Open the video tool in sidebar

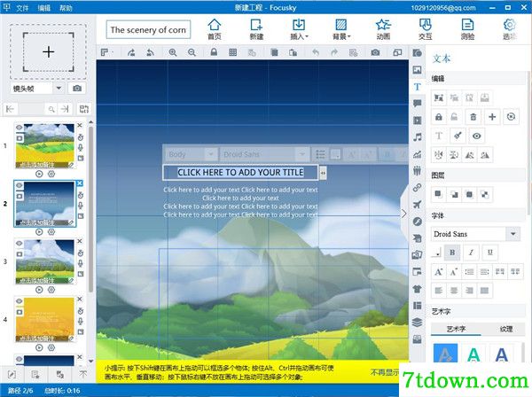click(x=418, y=121)
